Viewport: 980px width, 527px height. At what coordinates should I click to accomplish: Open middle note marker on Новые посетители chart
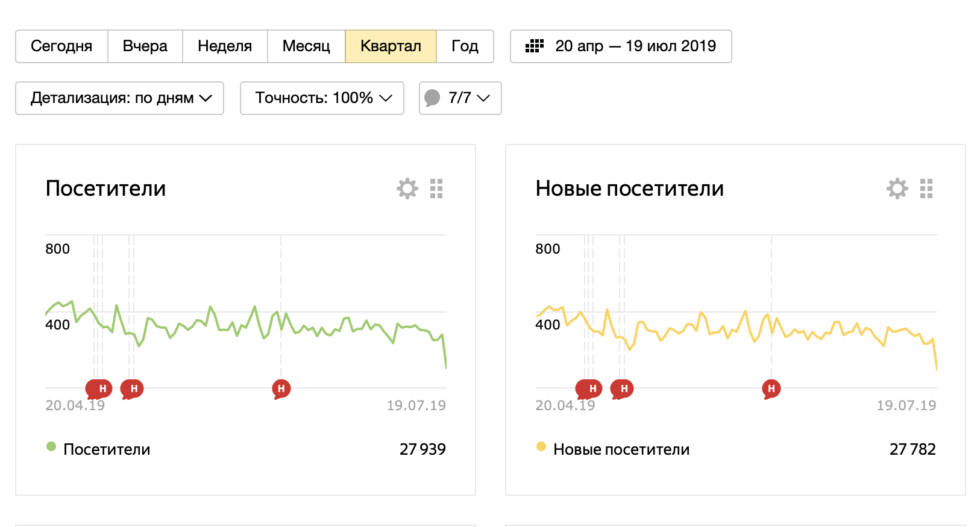tap(622, 389)
